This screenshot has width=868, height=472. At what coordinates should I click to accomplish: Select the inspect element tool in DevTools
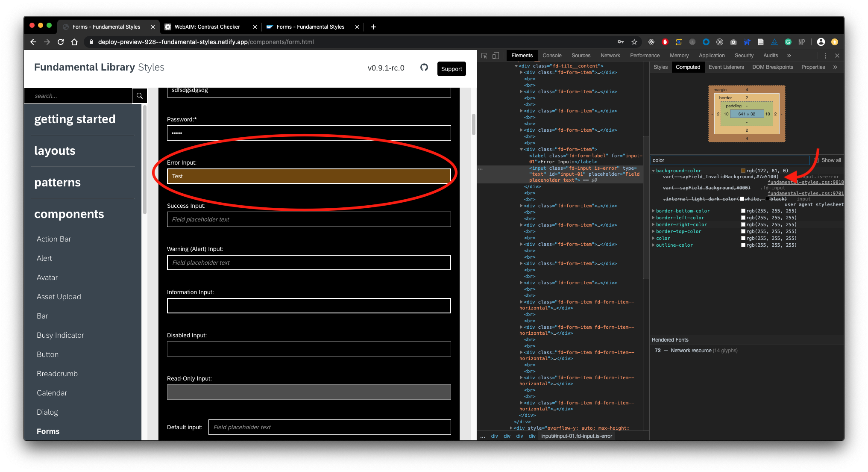[x=484, y=56]
